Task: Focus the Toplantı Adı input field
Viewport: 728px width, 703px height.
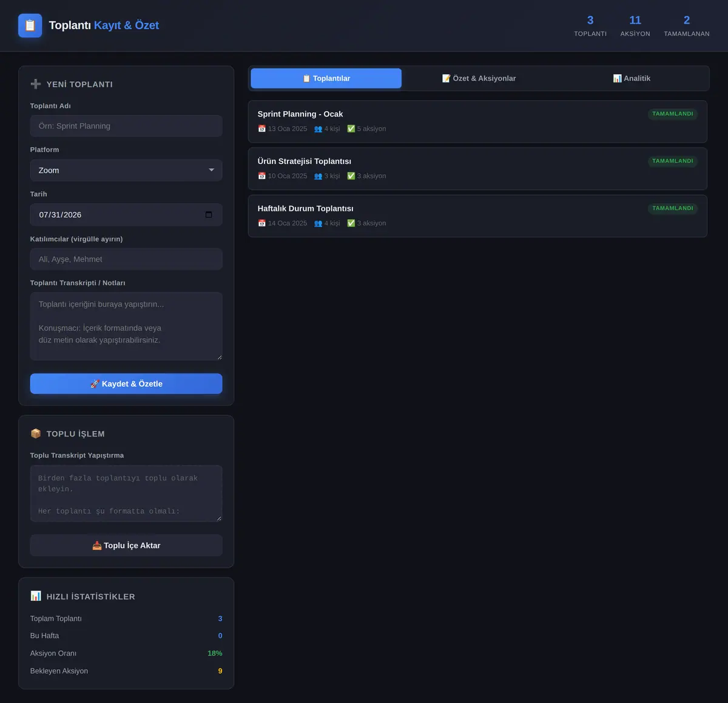Action: 126,126
